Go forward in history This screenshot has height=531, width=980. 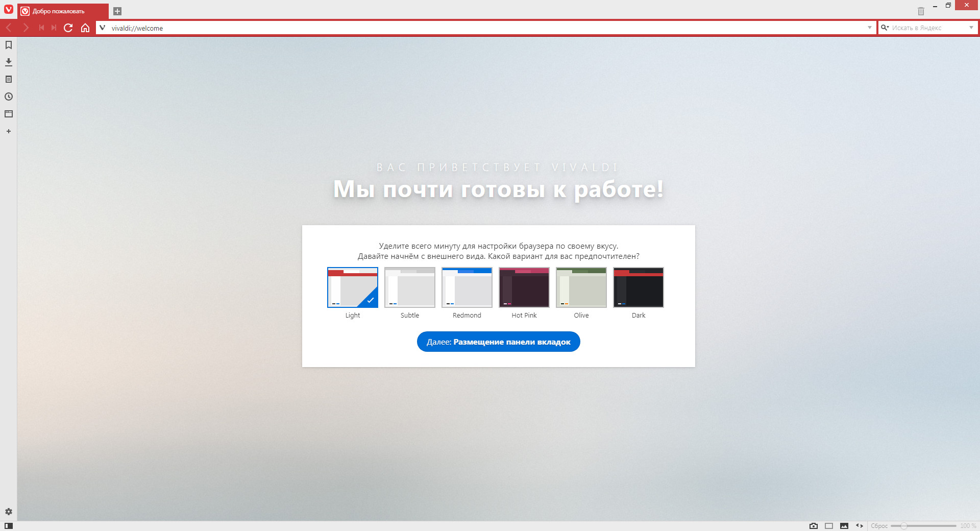click(26, 28)
